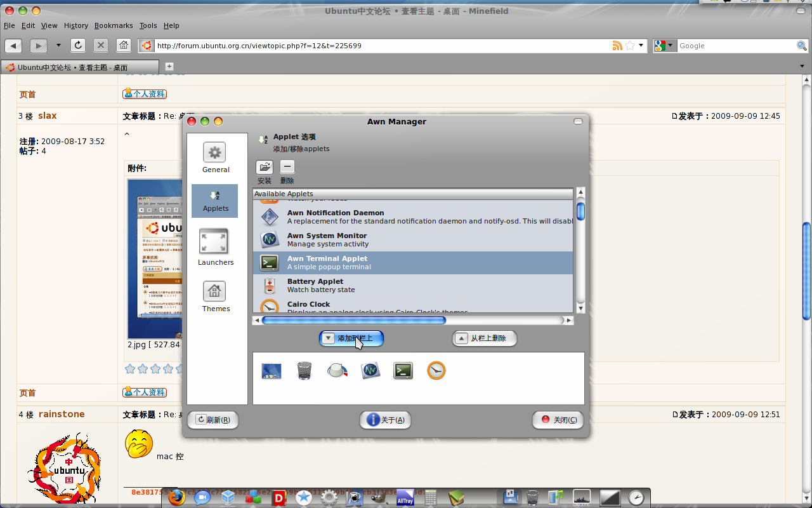
Task: Click the RSS feed icon in address bar
Action: pos(617,46)
